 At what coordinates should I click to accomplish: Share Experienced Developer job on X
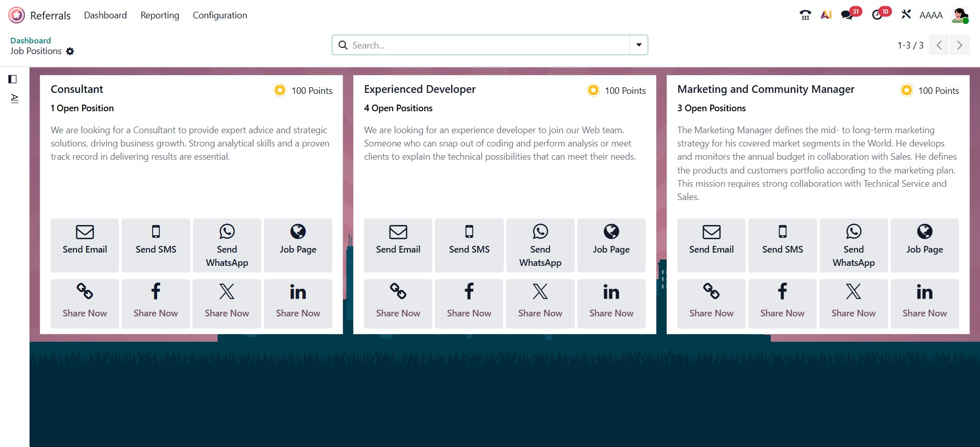[x=540, y=304]
